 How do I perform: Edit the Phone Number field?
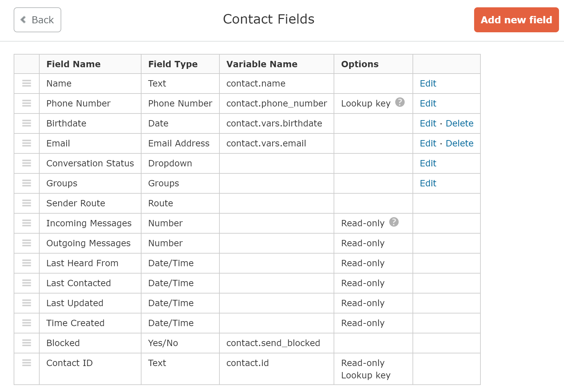coord(428,103)
